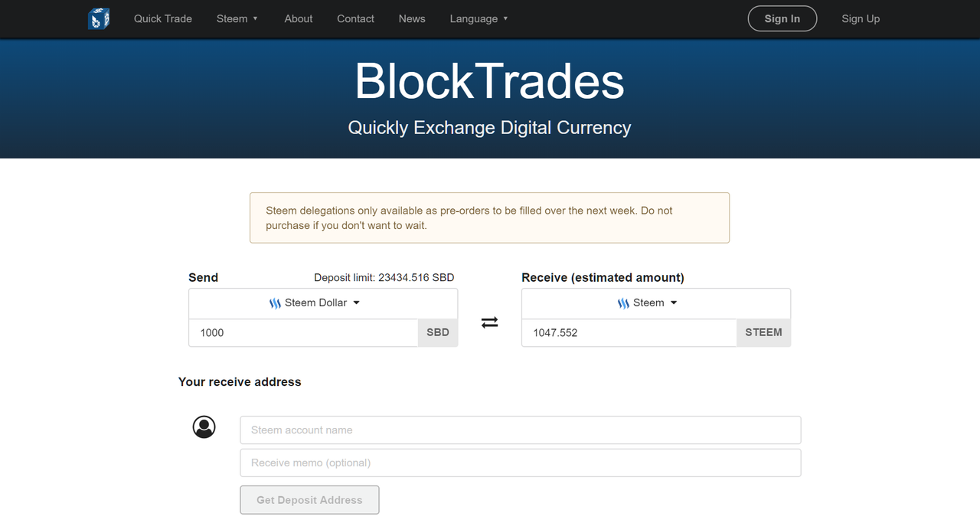Image resolution: width=980 pixels, height=523 pixels.
Task: Click the user avatar icon
Action: (x=204, y=427)
